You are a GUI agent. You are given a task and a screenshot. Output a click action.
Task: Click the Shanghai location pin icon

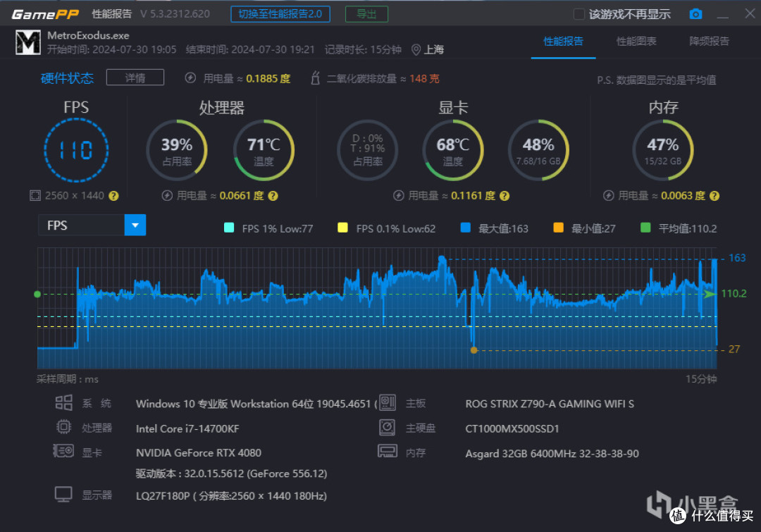tap(416, 50)
